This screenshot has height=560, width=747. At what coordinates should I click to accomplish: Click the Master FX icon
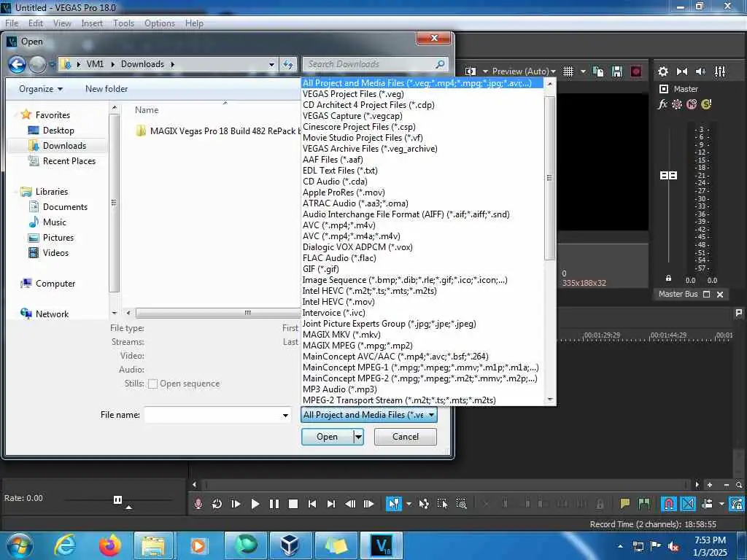(662, 104)
